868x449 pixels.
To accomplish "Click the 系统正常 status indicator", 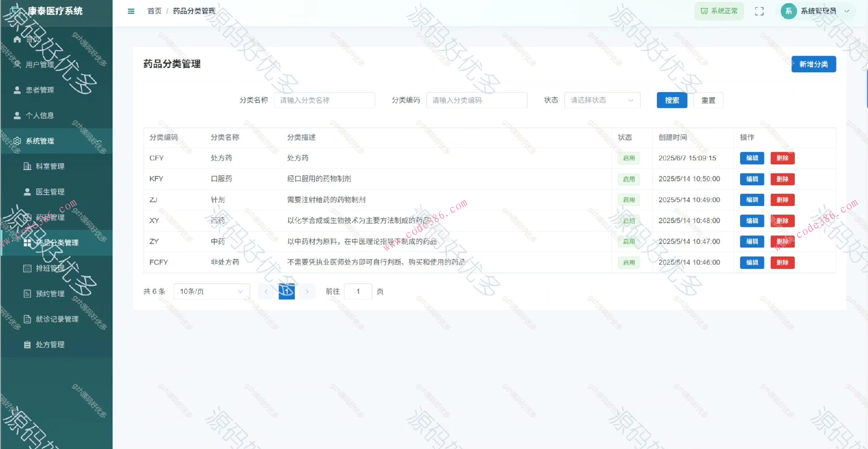I will 718,11.
